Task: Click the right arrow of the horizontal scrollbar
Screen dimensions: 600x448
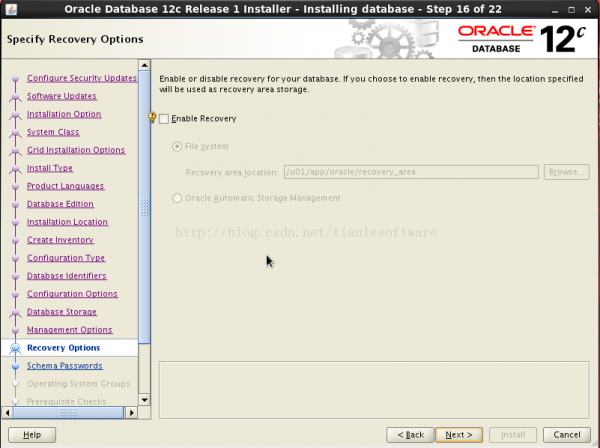Action: coord(132,413)
